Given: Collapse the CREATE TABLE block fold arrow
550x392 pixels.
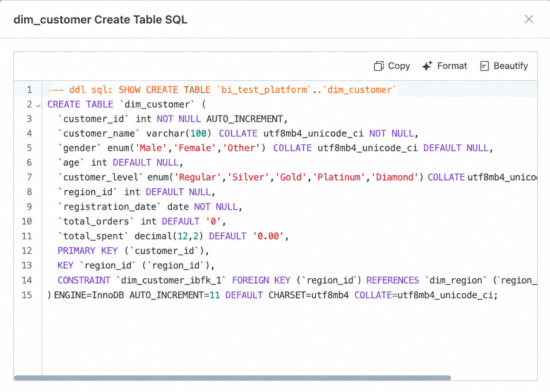Looking at the screenshot, I should [38, 105].
